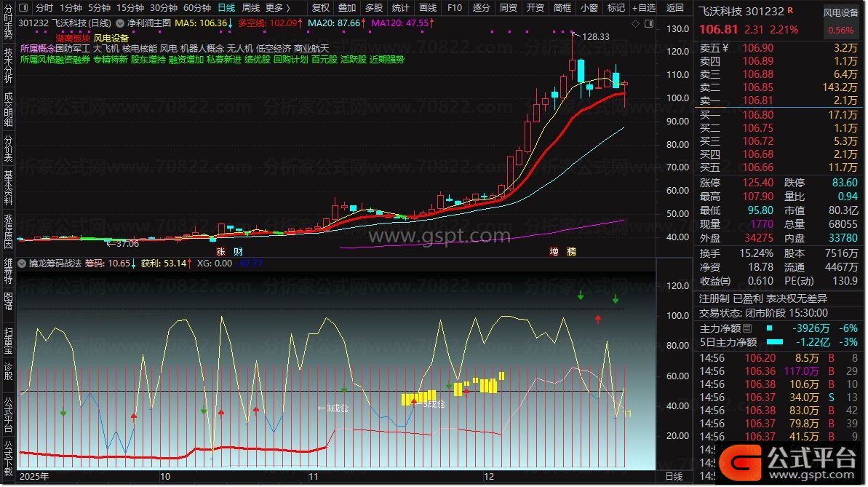868x487 pixels.
Task: Click the 风电设备 sector box showing 0.56%
Action: click(x=841, y=22)
